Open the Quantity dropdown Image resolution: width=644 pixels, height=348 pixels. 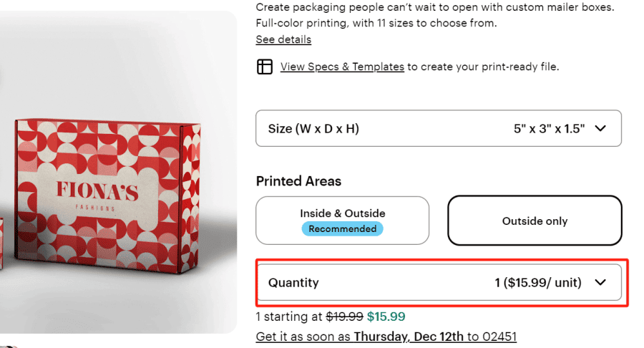(x=438, y=282)
